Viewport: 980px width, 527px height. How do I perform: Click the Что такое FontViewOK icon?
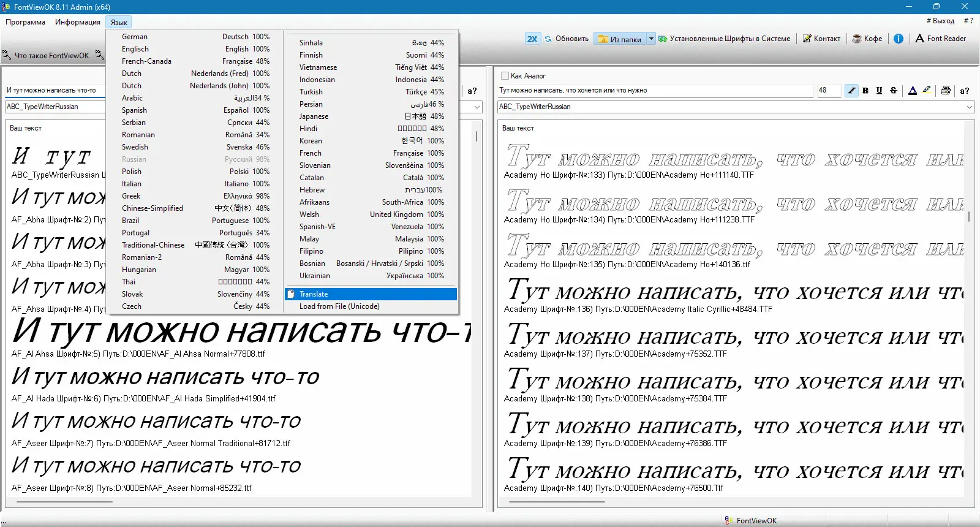click(x=7, y=55)
